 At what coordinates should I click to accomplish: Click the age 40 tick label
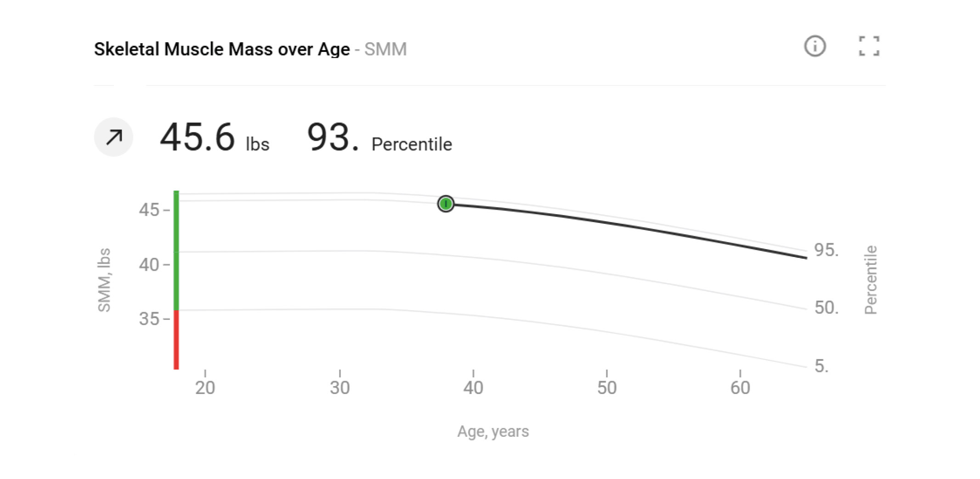tap(473, 388)
